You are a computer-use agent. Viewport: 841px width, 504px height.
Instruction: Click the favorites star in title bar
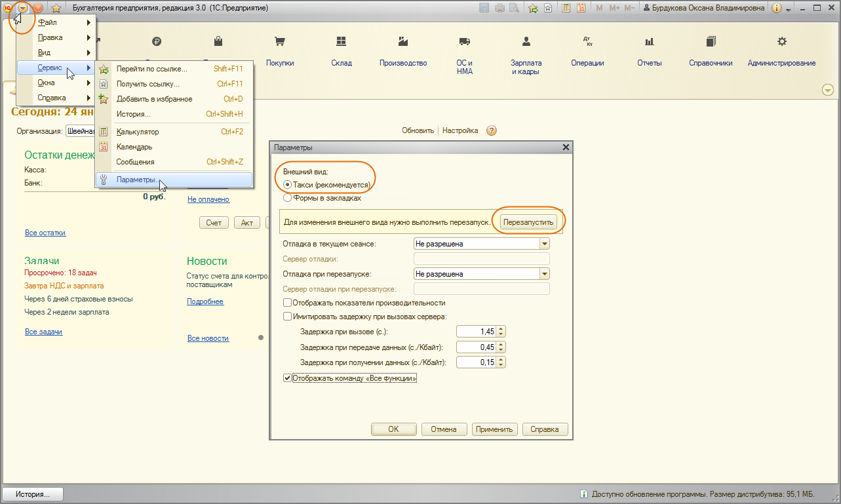click(x=56, y=9)
